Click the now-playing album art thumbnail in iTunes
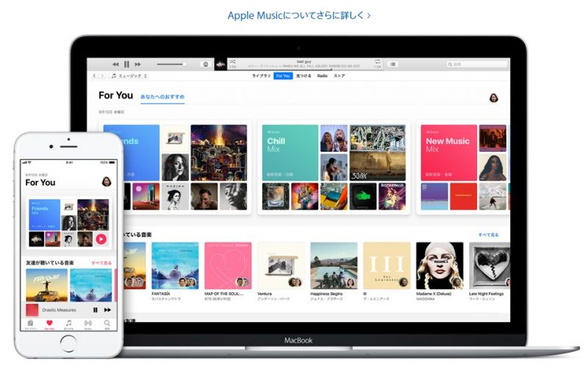 point(220,65)
